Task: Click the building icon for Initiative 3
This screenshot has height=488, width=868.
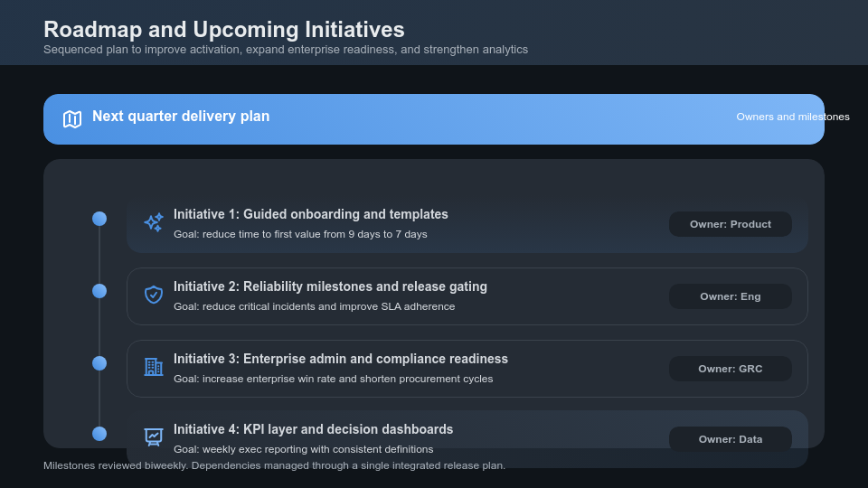Action: 154,367
